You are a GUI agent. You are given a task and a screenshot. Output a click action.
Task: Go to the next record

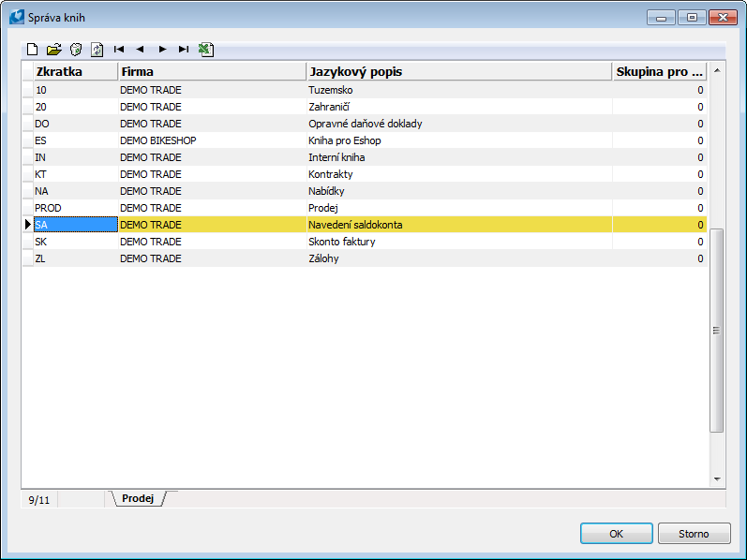click(162, 49)
